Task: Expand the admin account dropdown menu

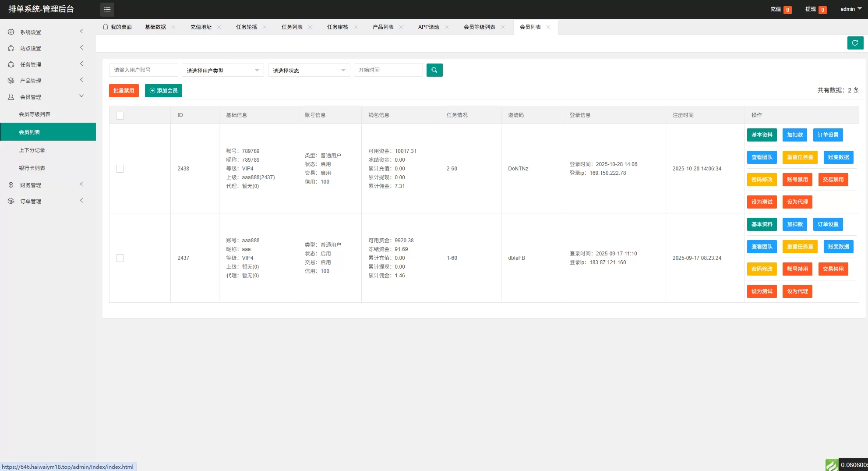Action: point(851,9)
